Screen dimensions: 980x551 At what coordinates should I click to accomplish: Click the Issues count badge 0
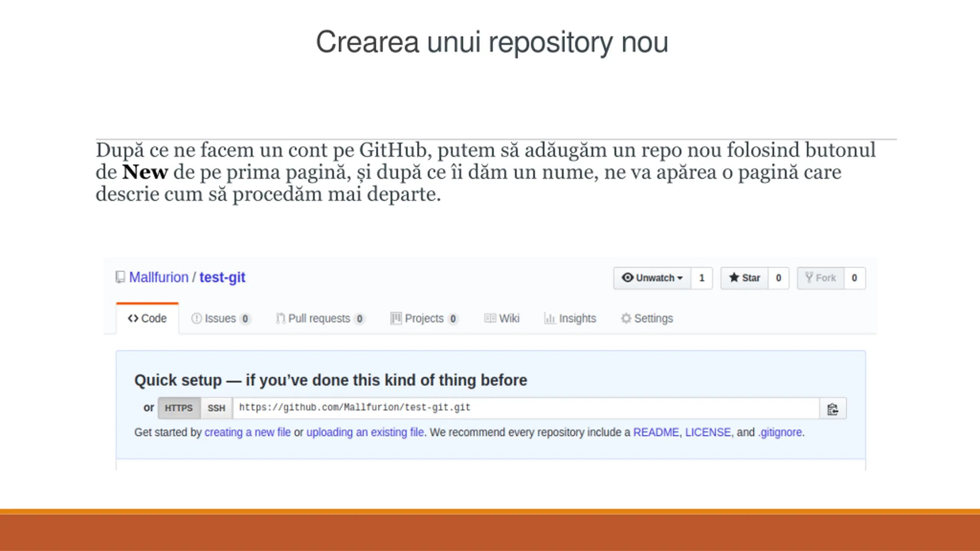coord(245,319)
